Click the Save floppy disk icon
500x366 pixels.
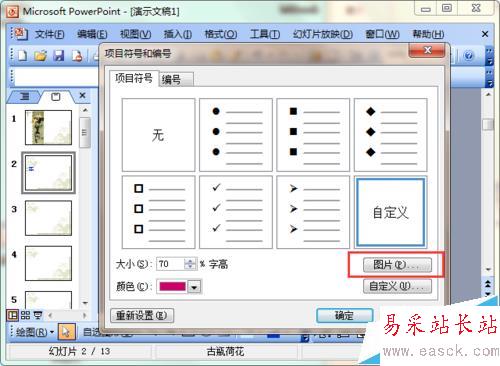(x=59, y=55)
